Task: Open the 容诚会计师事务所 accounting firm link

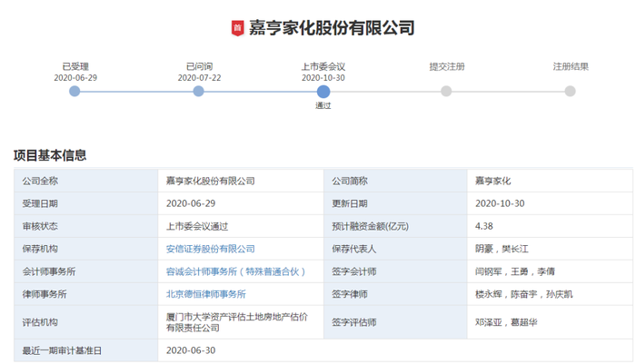Action: tap(235, 271)
